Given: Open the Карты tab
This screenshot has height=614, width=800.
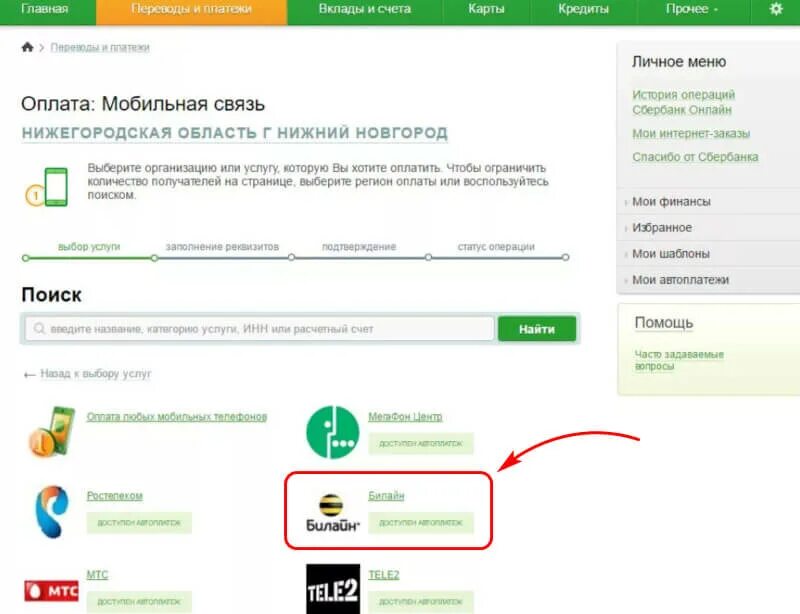Looking at the screenshot, I should [486, 9].
